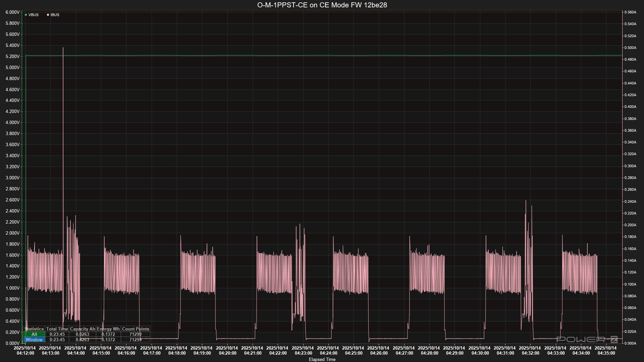Screen dimensions: 644x362
Task: Click the 0.1372 energy value in All row
Action: click(x=108, y=334)
